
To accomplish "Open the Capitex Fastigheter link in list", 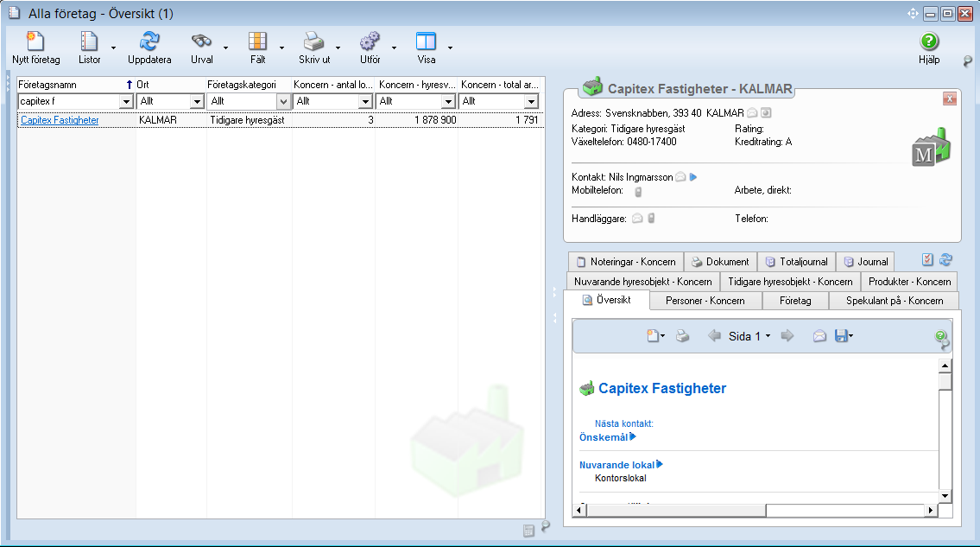I will (x=60, y=120).
